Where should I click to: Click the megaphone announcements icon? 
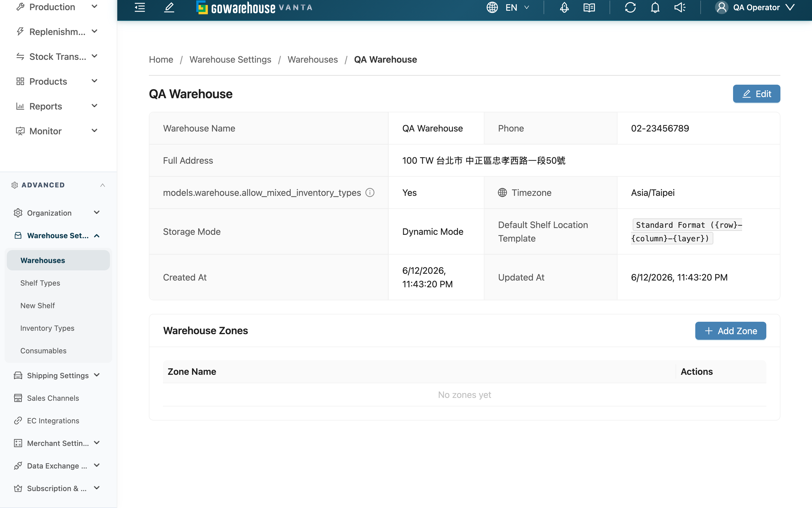coord(680,7)
